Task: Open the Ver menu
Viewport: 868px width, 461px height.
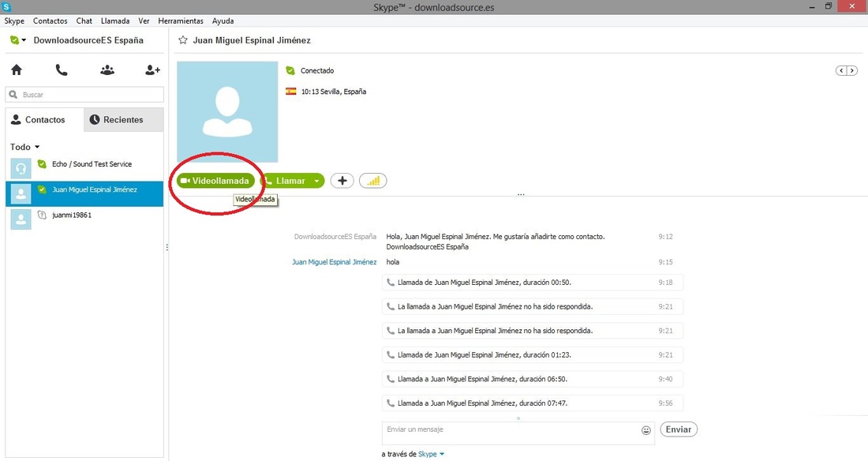Action: [144, 21]
